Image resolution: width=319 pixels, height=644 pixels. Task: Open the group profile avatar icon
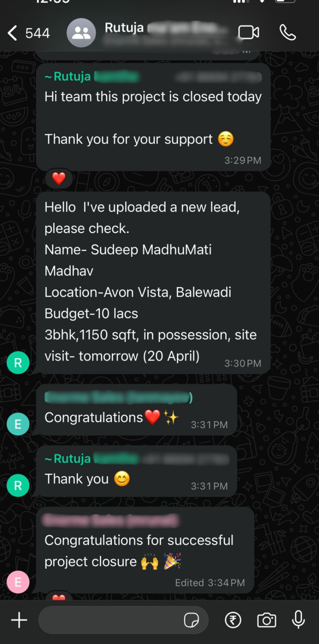(x=81, y=33)
